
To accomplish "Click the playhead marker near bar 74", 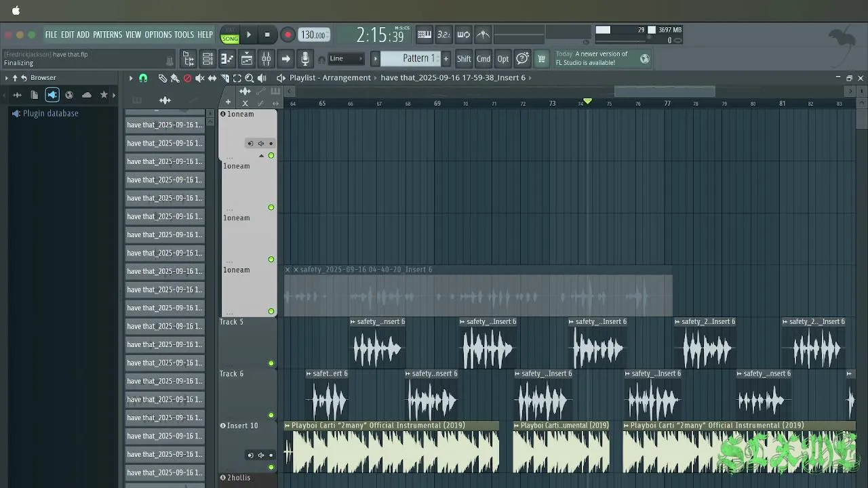I will pyautogui.click(x=587, y=101).
